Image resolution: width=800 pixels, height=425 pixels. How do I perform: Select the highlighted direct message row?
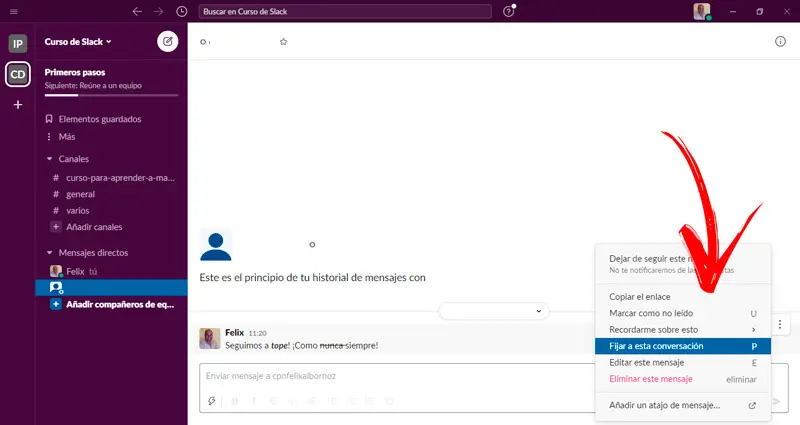click(111, 288)
